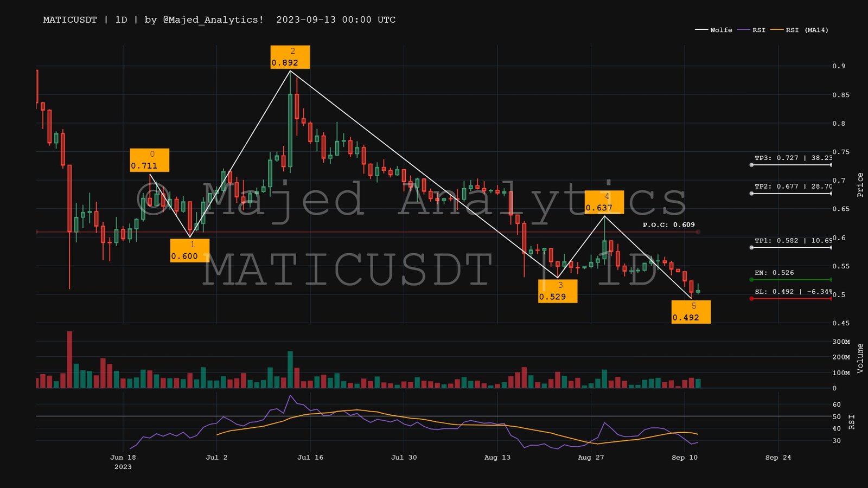The height and width of the screenshot is (488, 868).
Task: Click the wave point 1 label 0.600
Action: point(189,251)
